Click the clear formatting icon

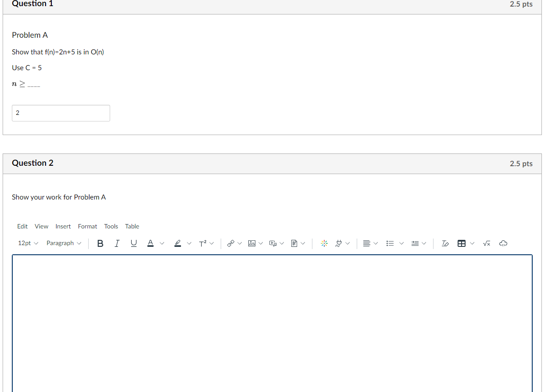(x=445, y=243)
